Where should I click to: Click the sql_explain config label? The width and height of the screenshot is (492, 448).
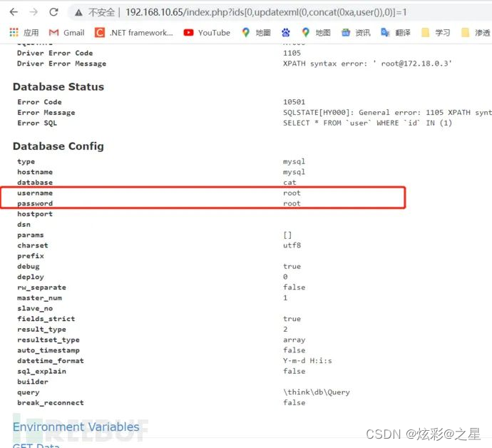pyautogui.click(x=42, y=371)
